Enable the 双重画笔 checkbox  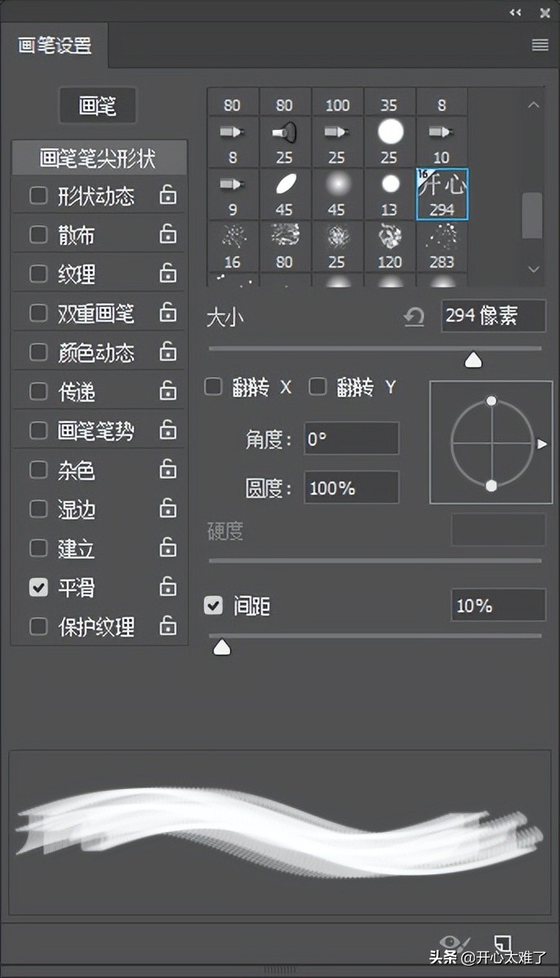[x=38, y=313]
